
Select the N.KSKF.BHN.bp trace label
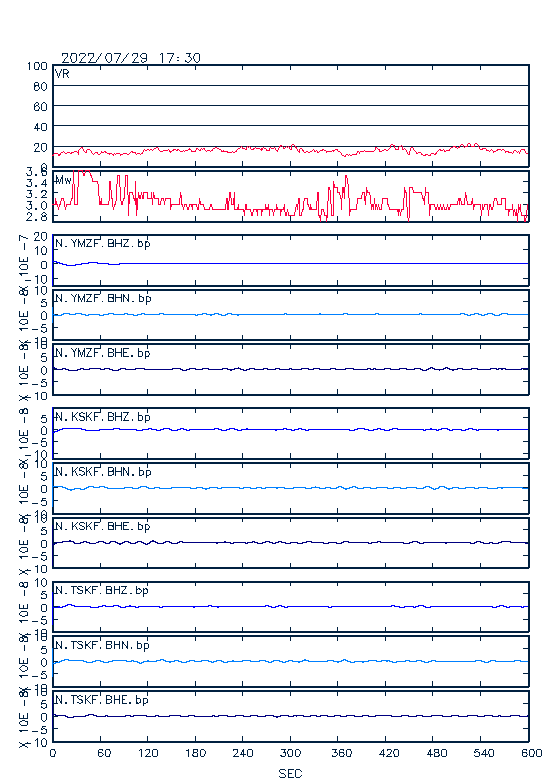coord(103,472)
